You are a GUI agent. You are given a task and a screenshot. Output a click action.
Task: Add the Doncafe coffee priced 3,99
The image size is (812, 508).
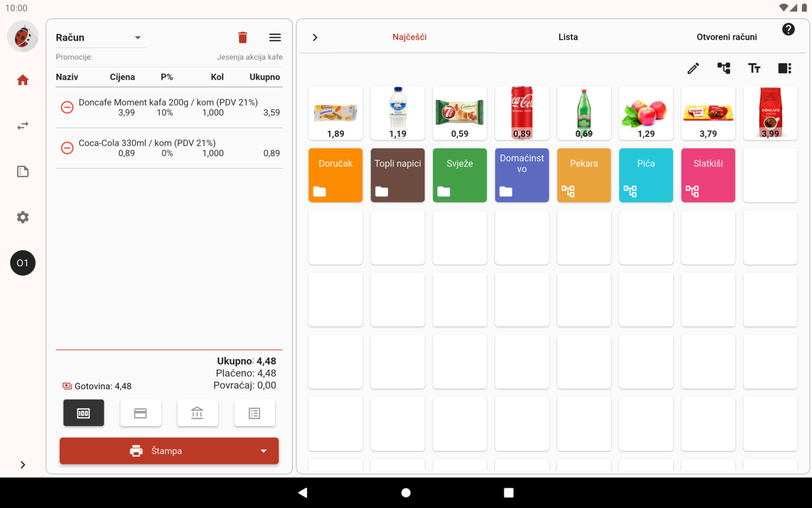770,113
